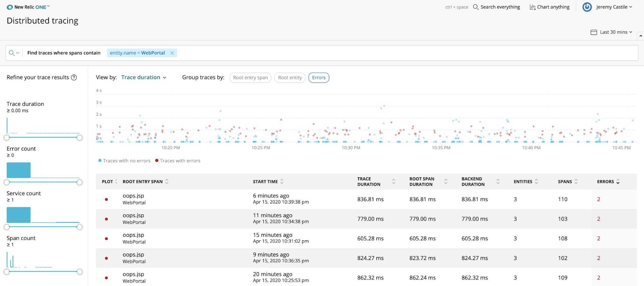Click the 779.00 ms trace duration value

click(370, 219)
